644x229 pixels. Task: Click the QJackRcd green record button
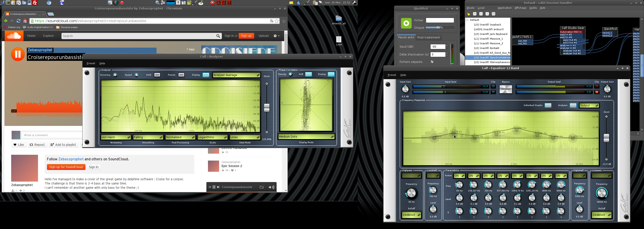point(406,23)
